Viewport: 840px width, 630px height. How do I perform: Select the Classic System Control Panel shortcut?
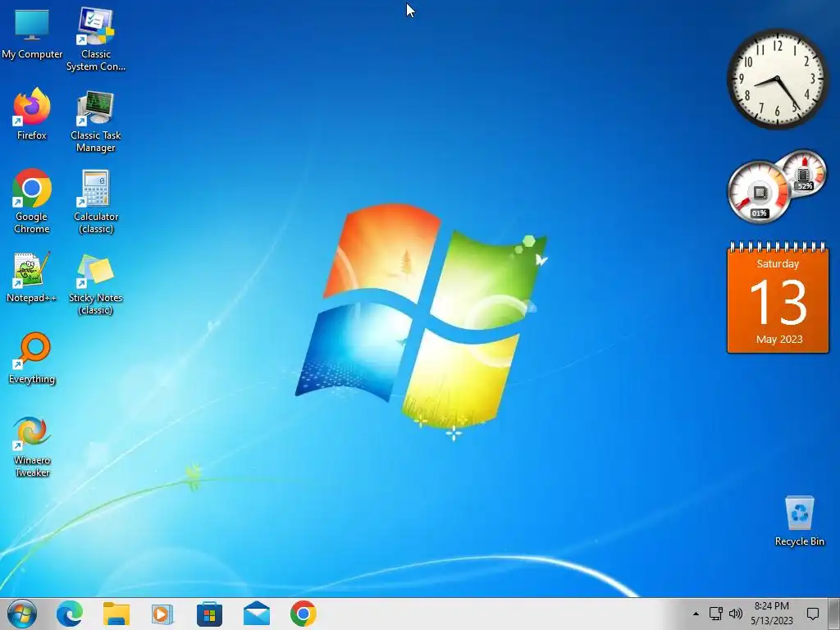(95, 39)
